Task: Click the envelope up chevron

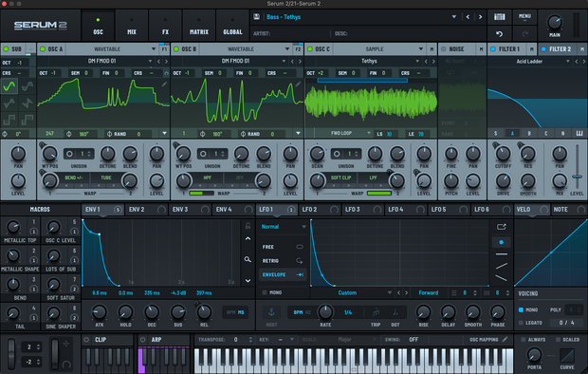Action: click(248, 238)
